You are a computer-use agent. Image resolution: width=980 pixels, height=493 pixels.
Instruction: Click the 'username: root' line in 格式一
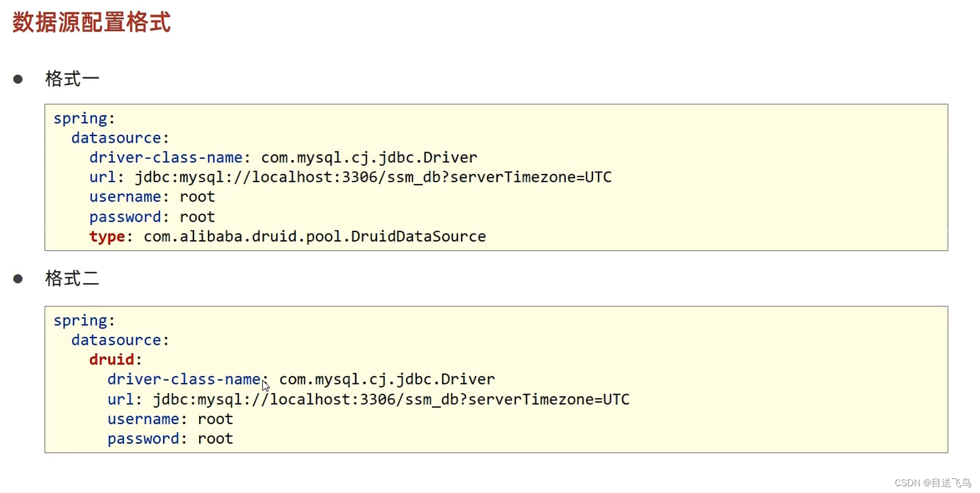pos(152,197)
